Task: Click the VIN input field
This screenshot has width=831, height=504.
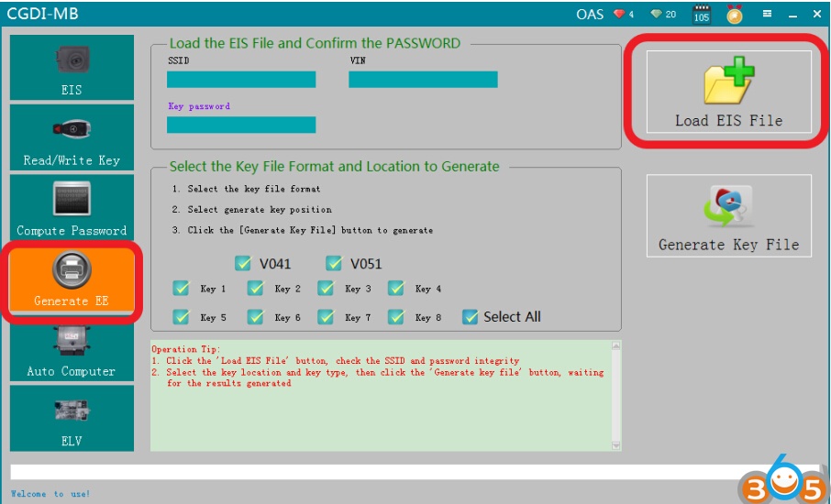Action: click(x=423, y=80)
